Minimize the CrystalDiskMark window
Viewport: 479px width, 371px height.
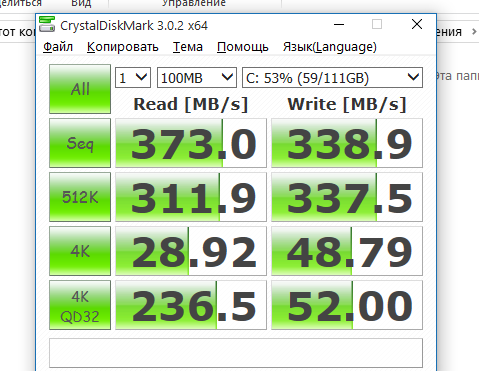click(339, 24)
